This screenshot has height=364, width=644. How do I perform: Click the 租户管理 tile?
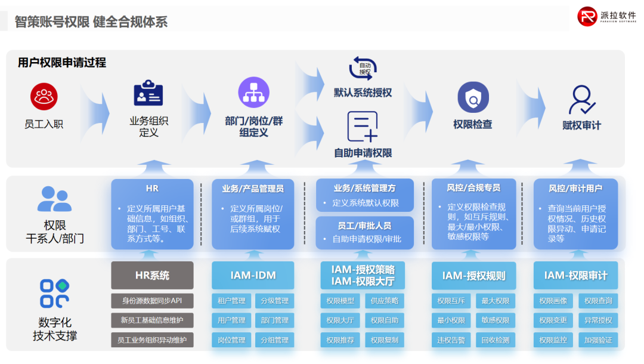[231, 301]
